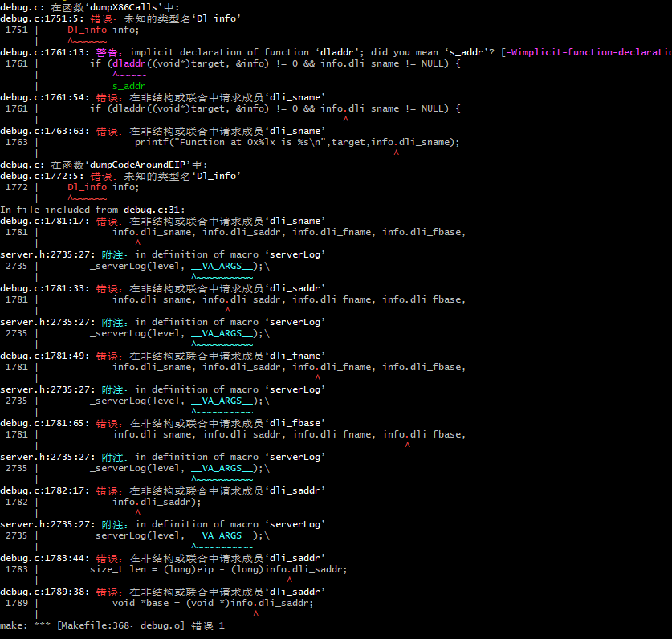Viewport: 672px width, 639px height.
Task: Click the 'dumpCodeAroundEIP' function name
Action: 126,165
